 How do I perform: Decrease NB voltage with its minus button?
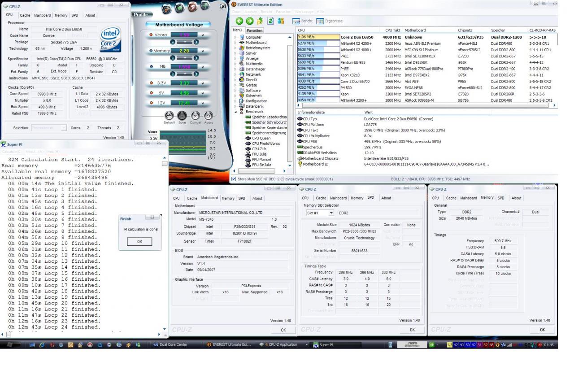173,74
